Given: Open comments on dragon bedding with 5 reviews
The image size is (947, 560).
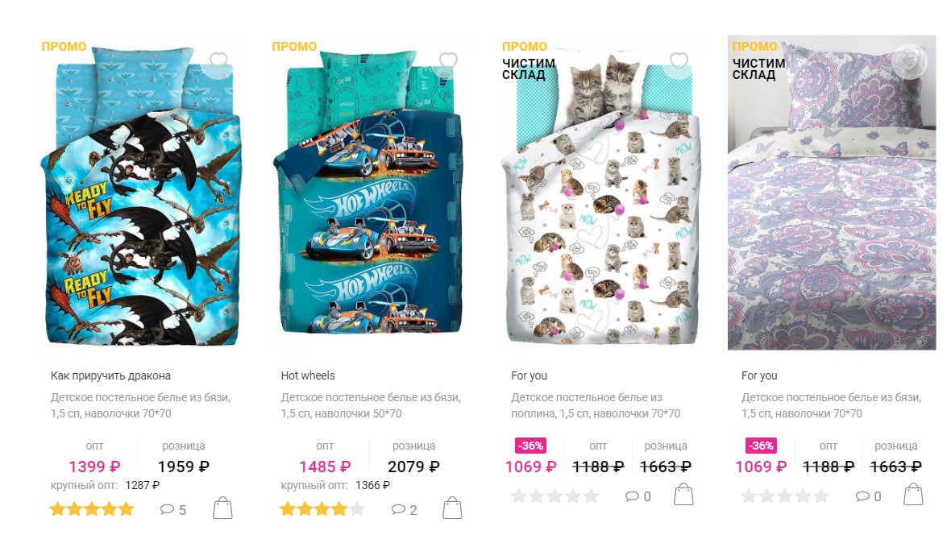Looking at the screenshot, I should 172,510.
